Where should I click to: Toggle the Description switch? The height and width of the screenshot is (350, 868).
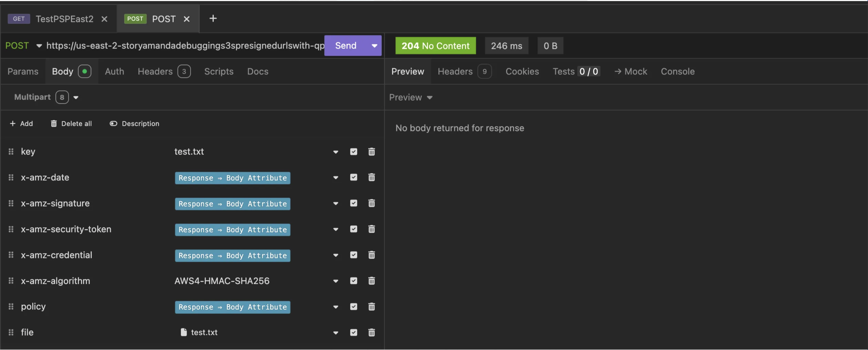113,123
